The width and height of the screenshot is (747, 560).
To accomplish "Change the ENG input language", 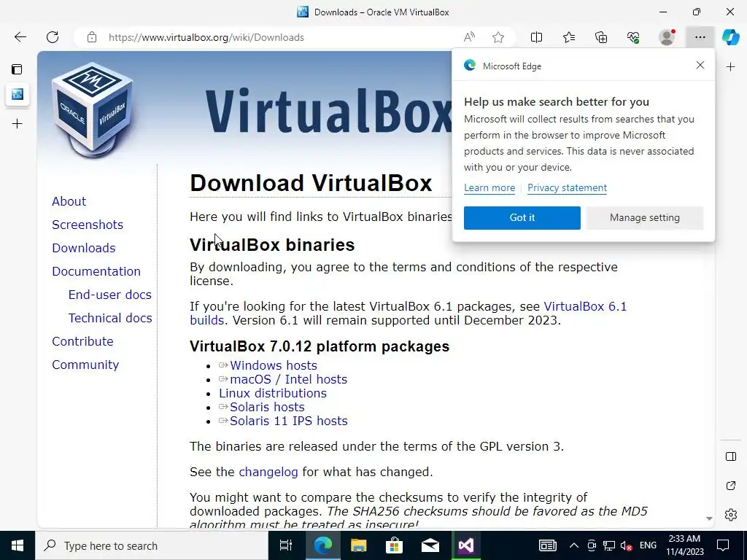I will (648, 545).
